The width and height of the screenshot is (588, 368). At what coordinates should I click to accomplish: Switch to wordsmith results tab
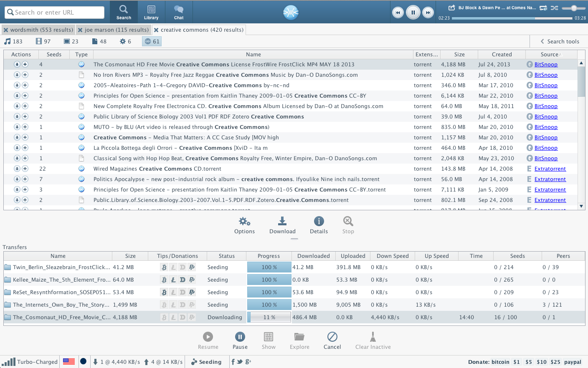42,30
